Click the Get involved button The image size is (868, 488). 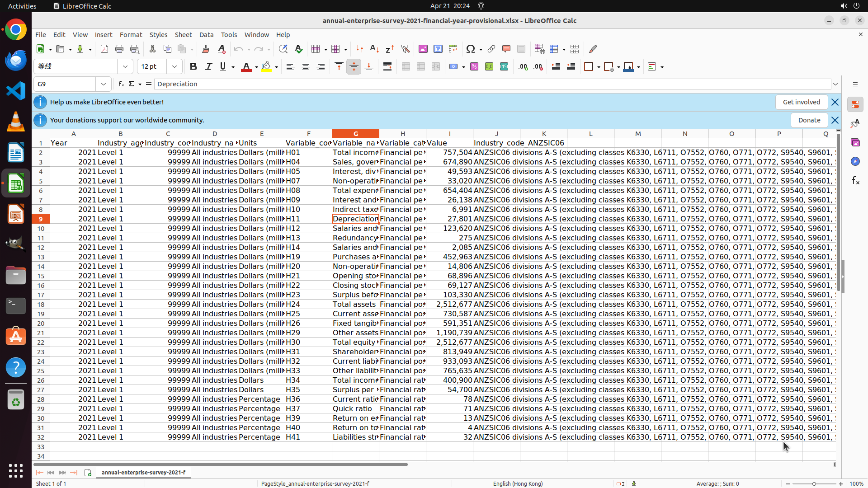801,102
